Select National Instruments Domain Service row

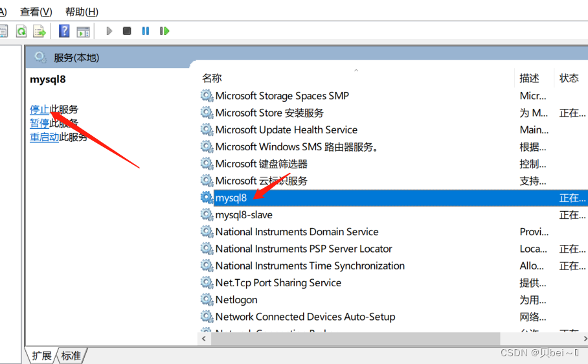(x=297, y=232)
